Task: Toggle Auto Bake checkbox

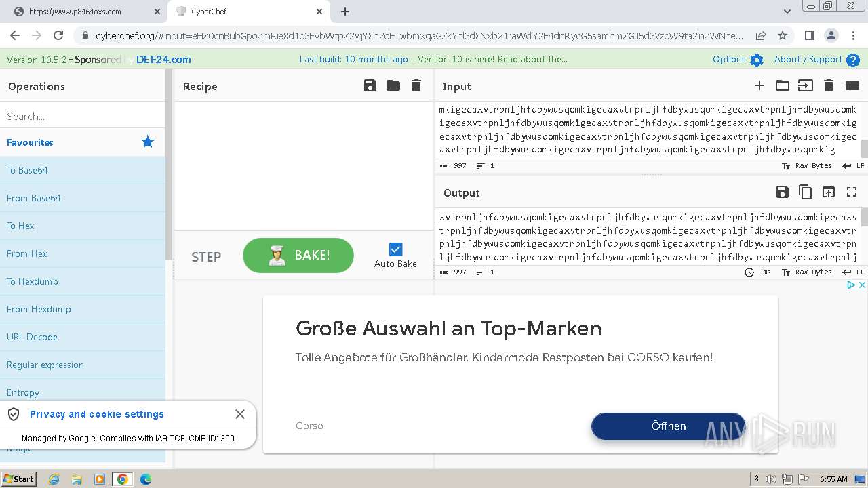Action: coord(396,249)
